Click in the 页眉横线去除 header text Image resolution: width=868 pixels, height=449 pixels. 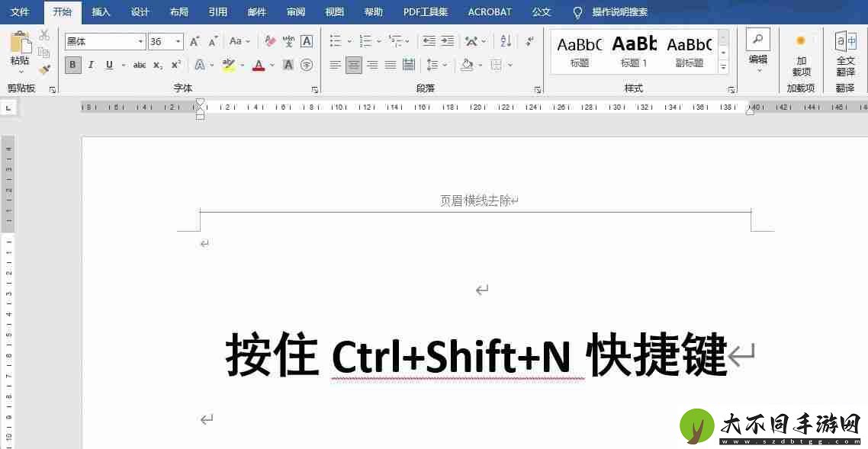[475, 201]
